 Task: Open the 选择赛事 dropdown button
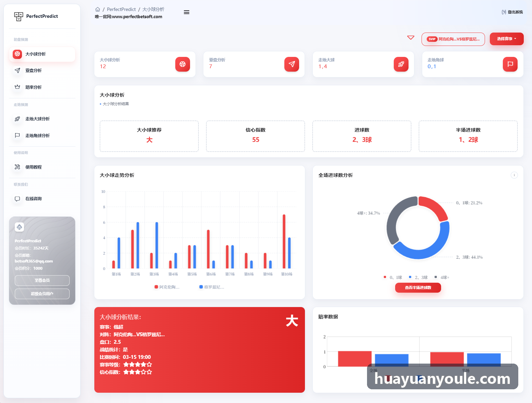[507, 39]
